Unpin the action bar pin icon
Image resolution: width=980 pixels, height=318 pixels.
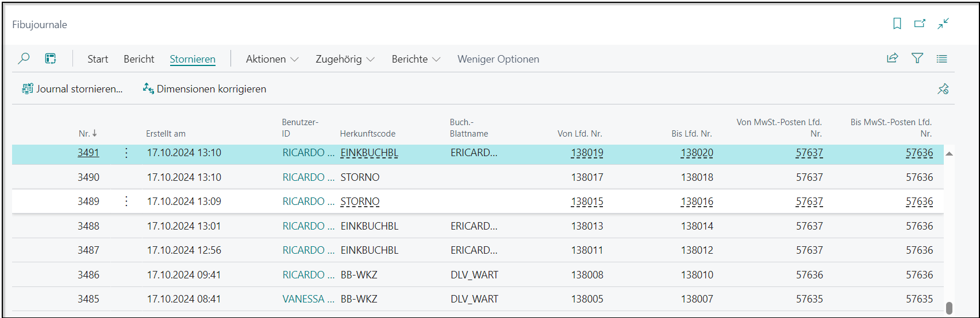click(943, 89)
